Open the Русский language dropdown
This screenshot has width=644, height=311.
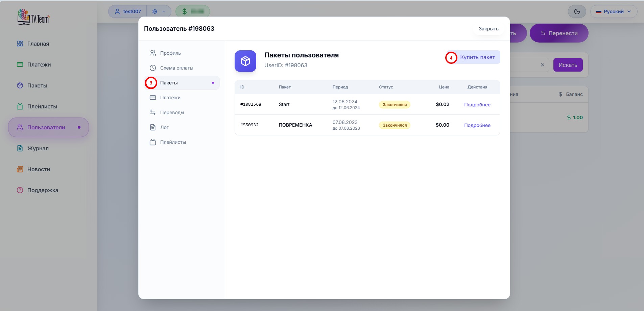(x=613, y=11)
